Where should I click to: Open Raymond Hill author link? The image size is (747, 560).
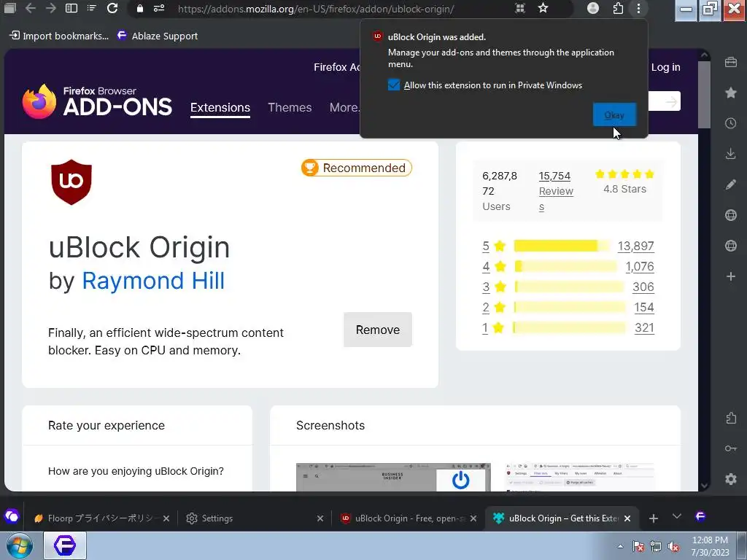[x=153, y=281]
